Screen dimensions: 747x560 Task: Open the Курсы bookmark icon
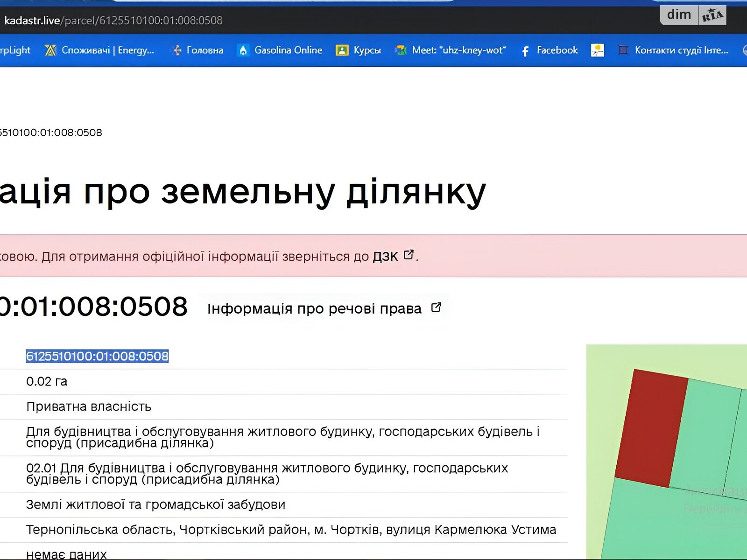click(342, 50)
